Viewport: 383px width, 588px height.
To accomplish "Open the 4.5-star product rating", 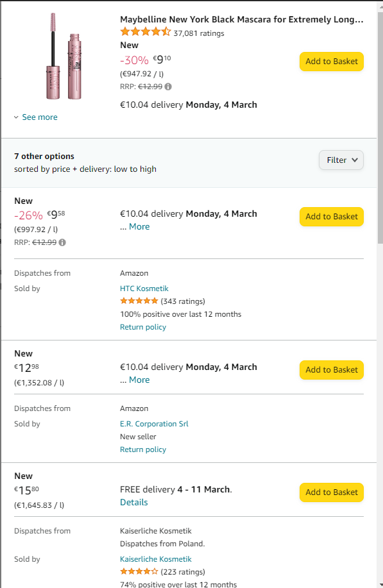I will [146, 32].
